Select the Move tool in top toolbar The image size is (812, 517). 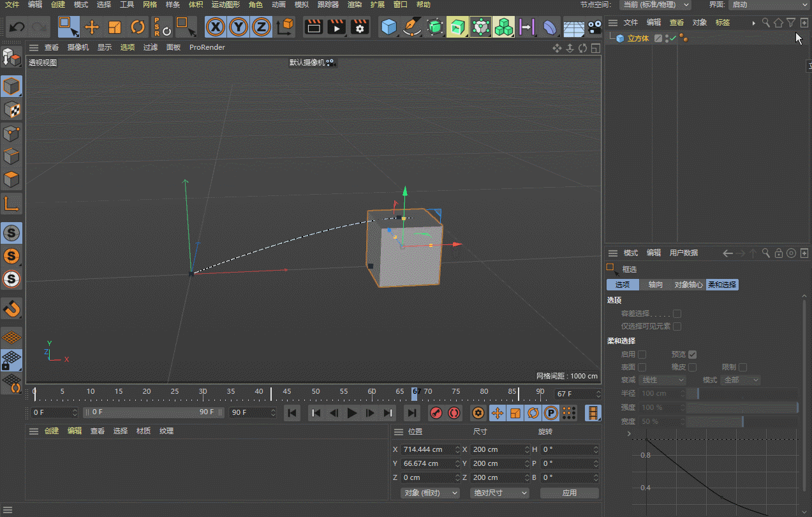click(92, 27)
